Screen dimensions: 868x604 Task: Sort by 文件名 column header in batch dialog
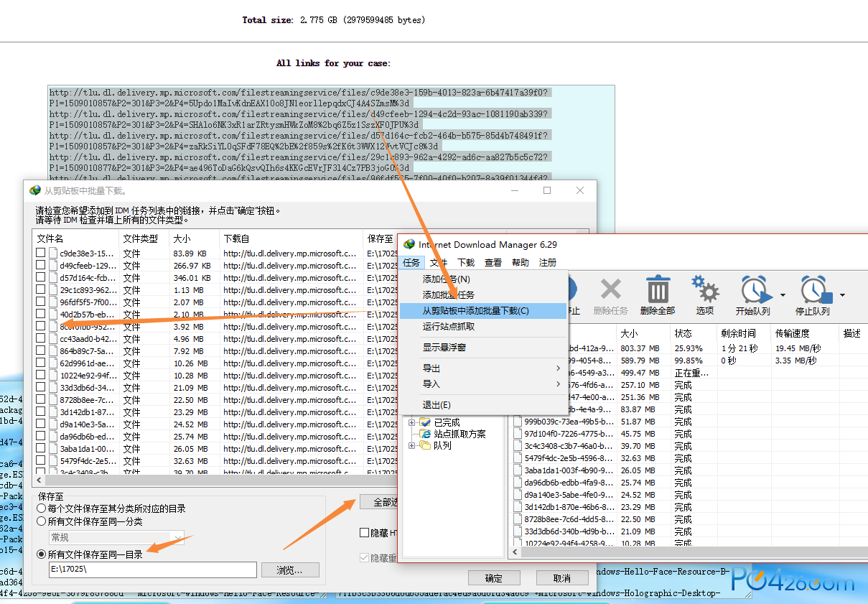click(x=75, y=238)
